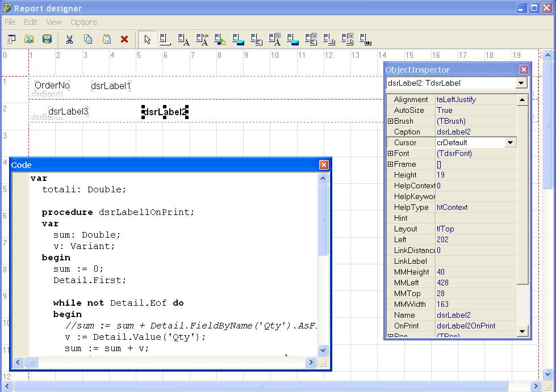The height and width of the screenshot is (392, 556).
Task: Choose the system label 'sys' insert tool
Action: coord(202,39)
